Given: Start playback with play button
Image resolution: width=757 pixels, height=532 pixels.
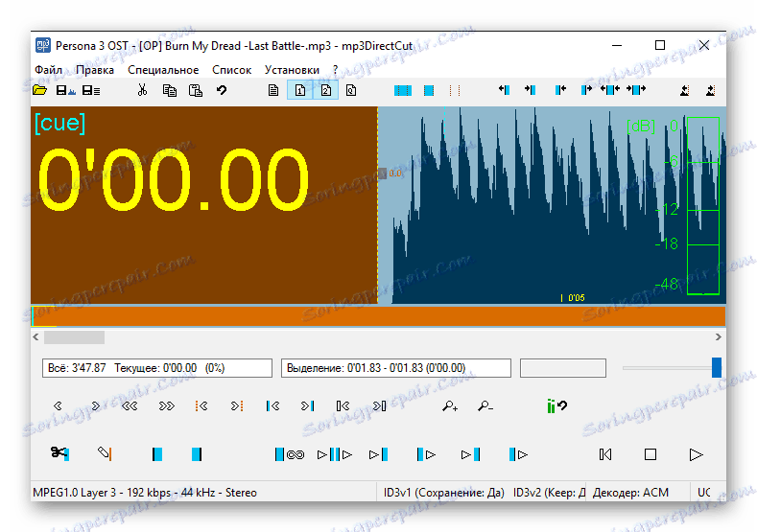Looking at the screenshot, I should (x=696, y=454).
